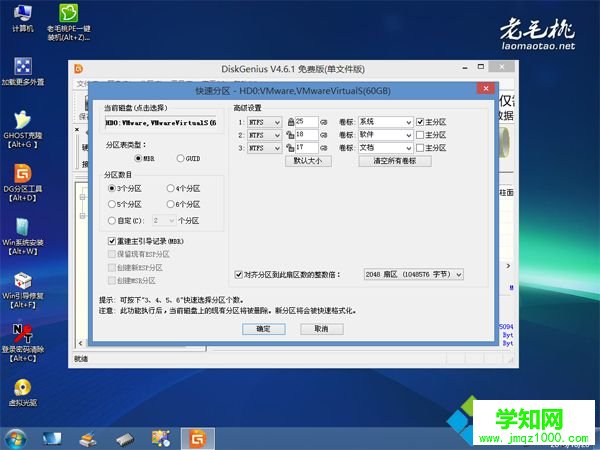Open the brush tool icon in taskbar
The height and width of the screenshot is (450, 600).
[88, 439]
